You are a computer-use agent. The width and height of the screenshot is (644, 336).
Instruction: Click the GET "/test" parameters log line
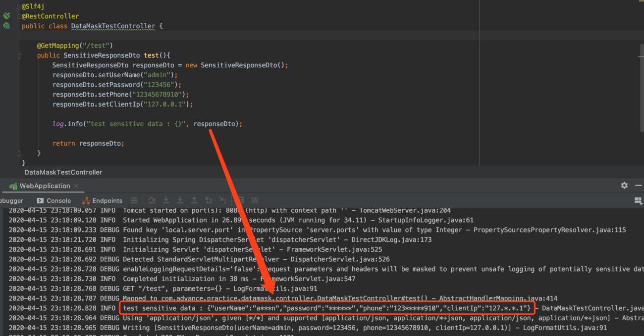163,288
